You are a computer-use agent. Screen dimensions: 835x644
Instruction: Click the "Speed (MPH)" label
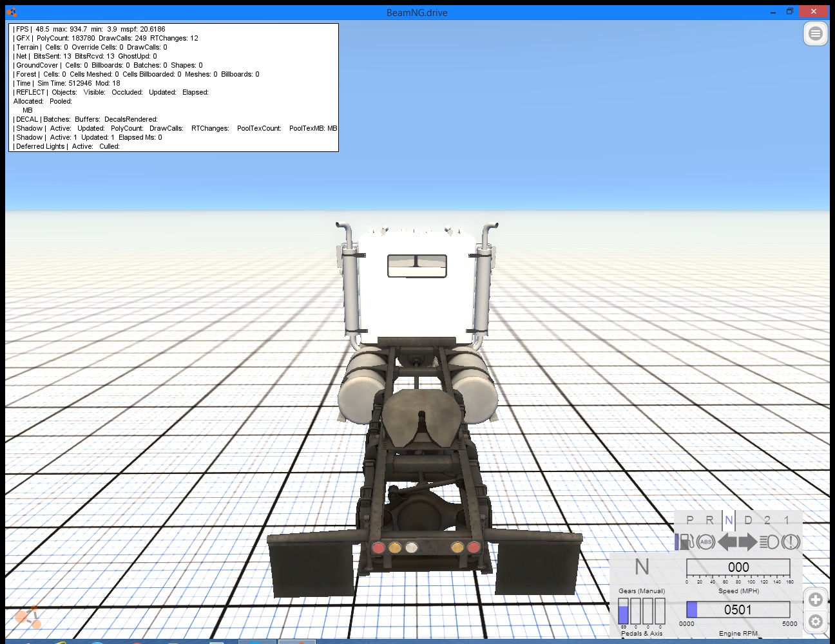click(x=738, y=591)
